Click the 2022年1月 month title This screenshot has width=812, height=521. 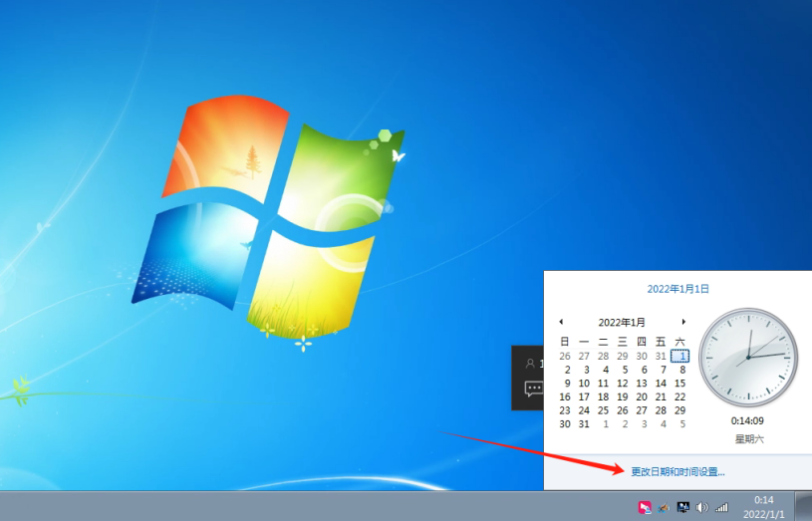[622, 322]
